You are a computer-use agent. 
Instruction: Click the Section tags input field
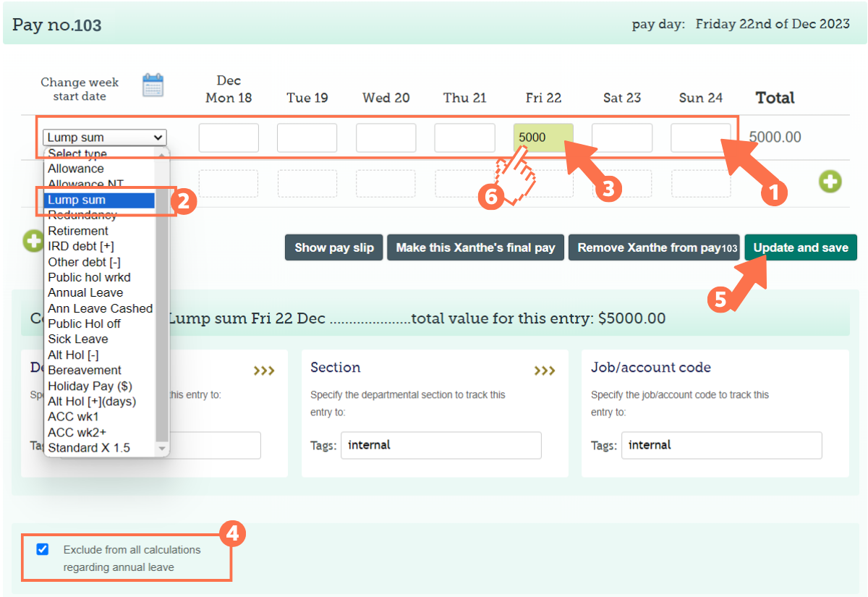(441, 445)
